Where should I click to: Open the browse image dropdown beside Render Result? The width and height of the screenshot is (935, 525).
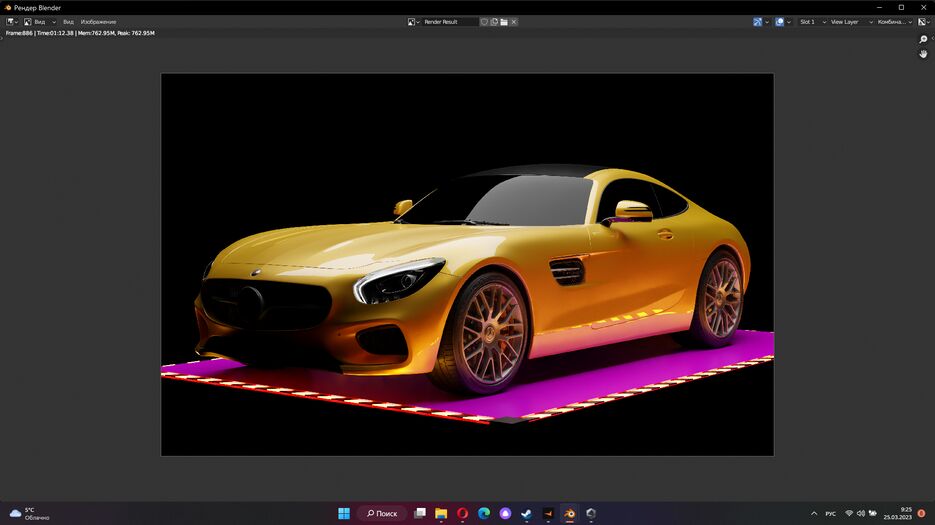[414, 21]
